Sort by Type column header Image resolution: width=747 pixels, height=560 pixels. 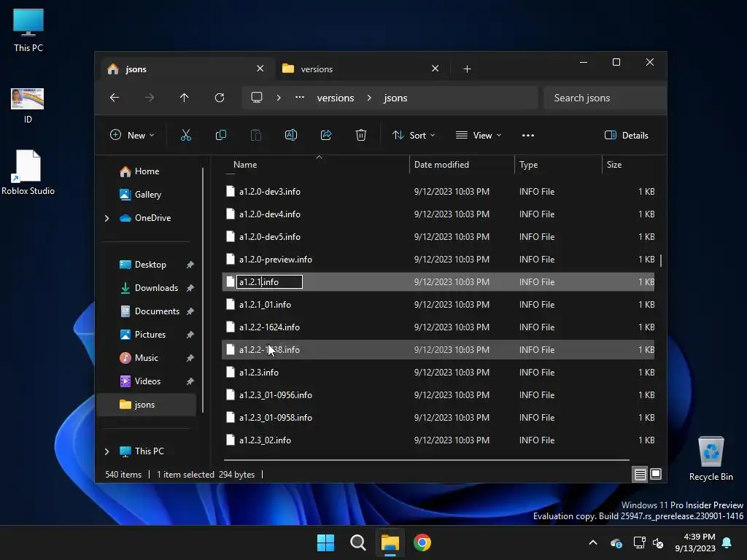click(558, 165)
